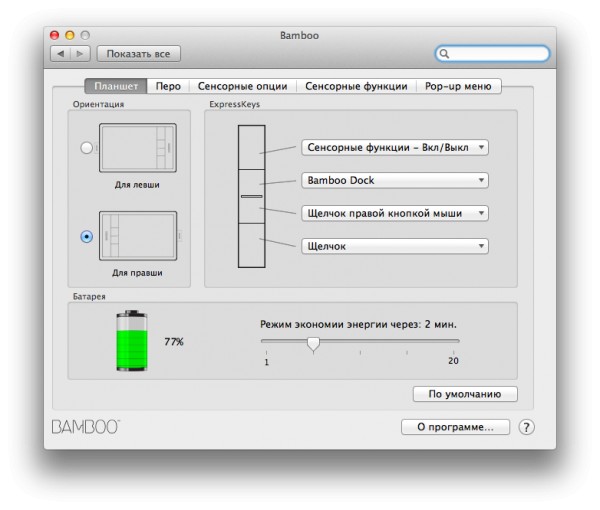Click the 'Батарея' section label
The height and width of the screenshot is (510, 600).
tap(89, 297)
